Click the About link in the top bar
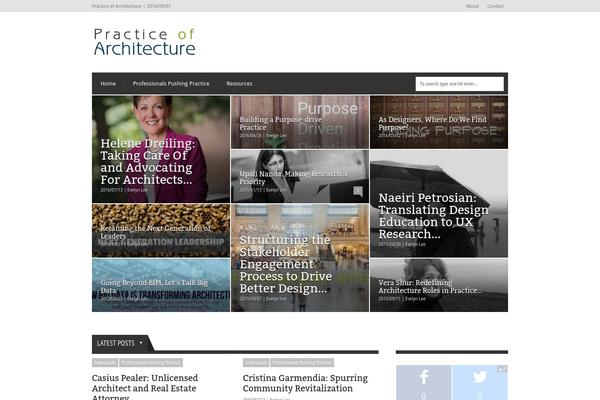The width and height of the screenshot is (600, 400). (472, 6)
